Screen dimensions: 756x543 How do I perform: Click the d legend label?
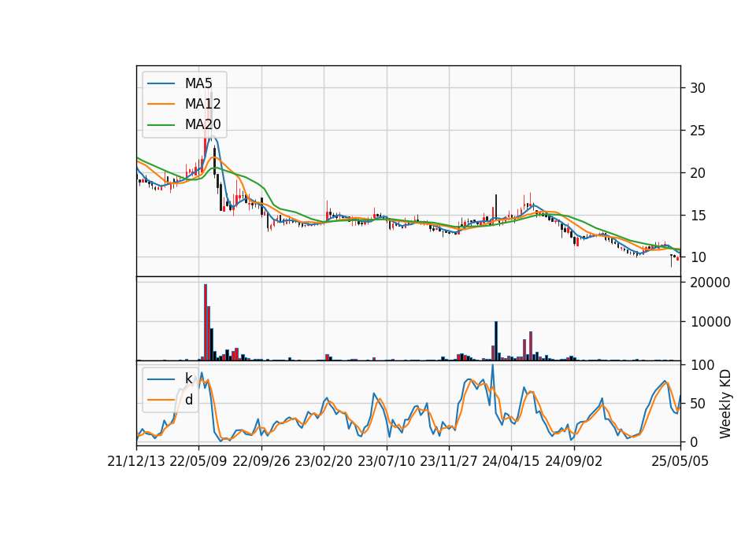click(x=188, y=400)
